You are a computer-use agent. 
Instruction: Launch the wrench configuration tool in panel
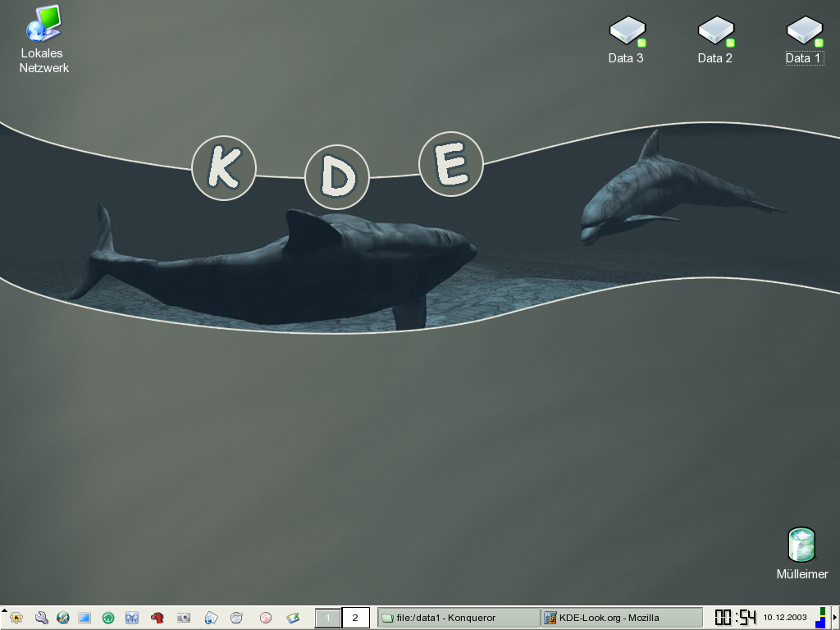[x=41, y=618]
